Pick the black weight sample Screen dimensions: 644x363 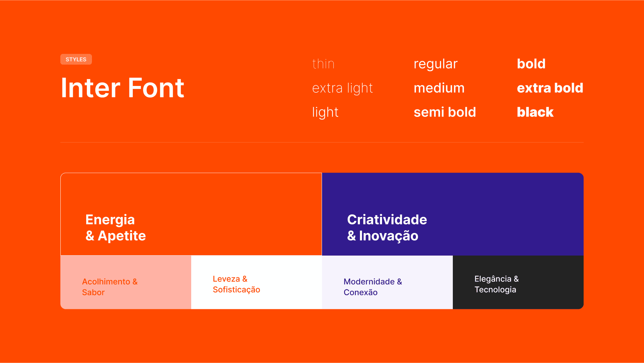[x=535, y=112]
